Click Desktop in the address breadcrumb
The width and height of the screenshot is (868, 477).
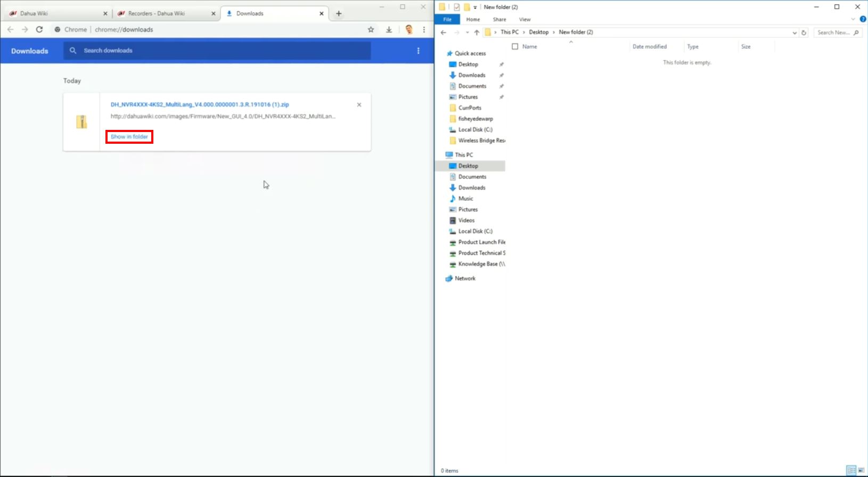538,32
